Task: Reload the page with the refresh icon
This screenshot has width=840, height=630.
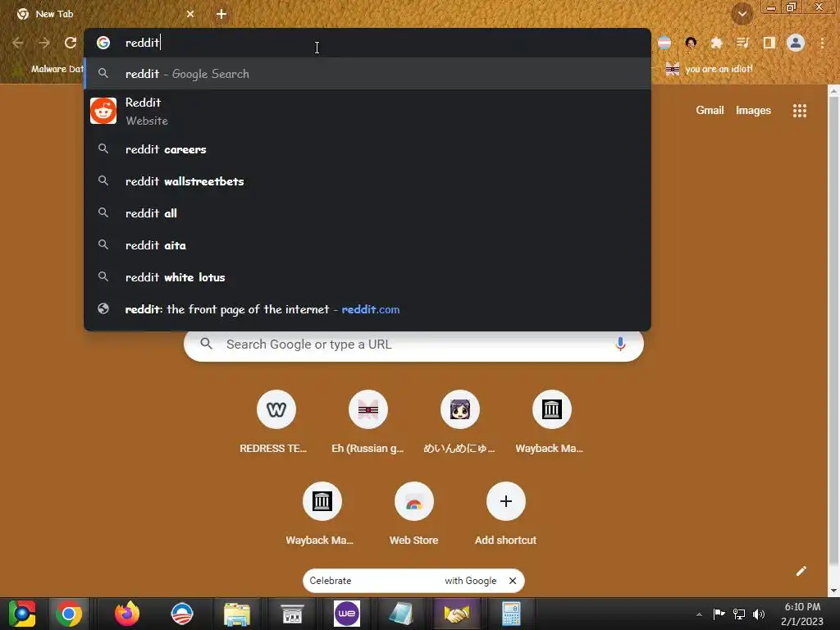Action: pyautogui.click(x=71, y=43)
